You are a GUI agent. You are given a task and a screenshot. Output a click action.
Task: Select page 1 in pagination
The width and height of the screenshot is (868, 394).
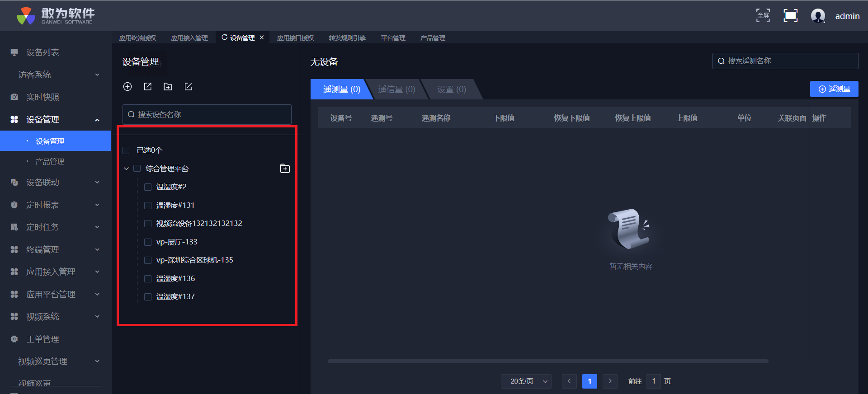point(590,381)
